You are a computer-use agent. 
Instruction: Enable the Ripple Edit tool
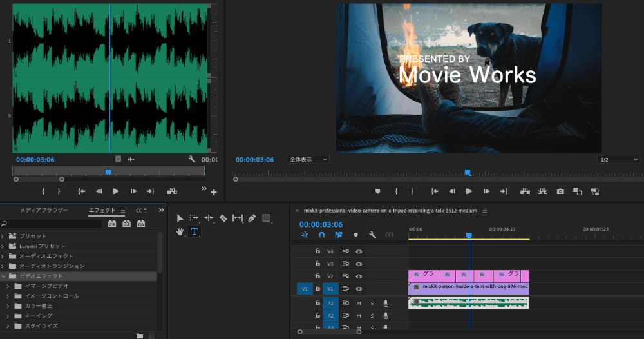coord(209,218)
